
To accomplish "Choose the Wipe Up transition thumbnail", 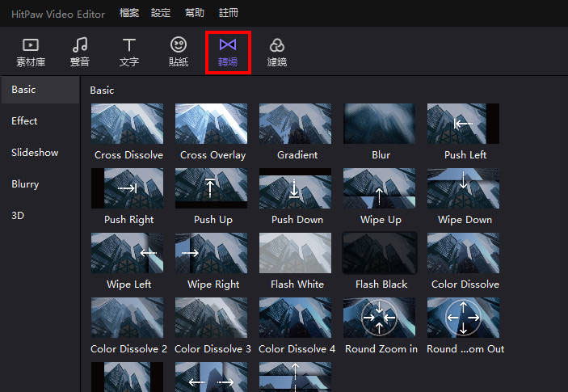I will [379, 188].
